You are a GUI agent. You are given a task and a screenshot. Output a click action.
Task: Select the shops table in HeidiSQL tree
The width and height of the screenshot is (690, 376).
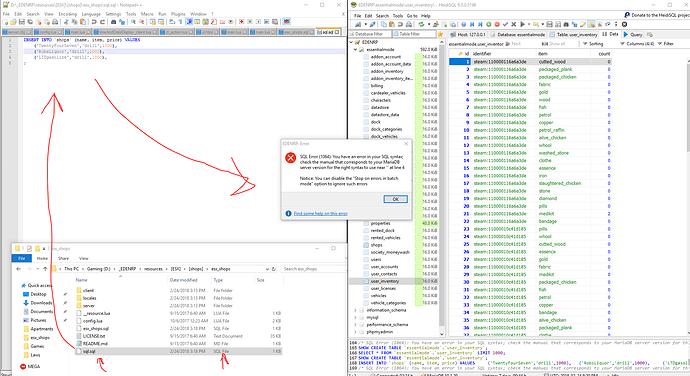[x=376, y=245]
